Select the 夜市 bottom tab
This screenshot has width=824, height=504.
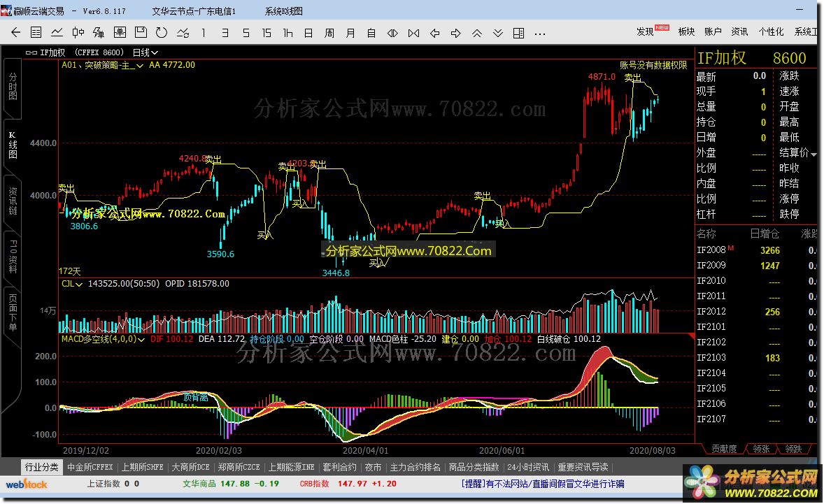coord(373,467)
